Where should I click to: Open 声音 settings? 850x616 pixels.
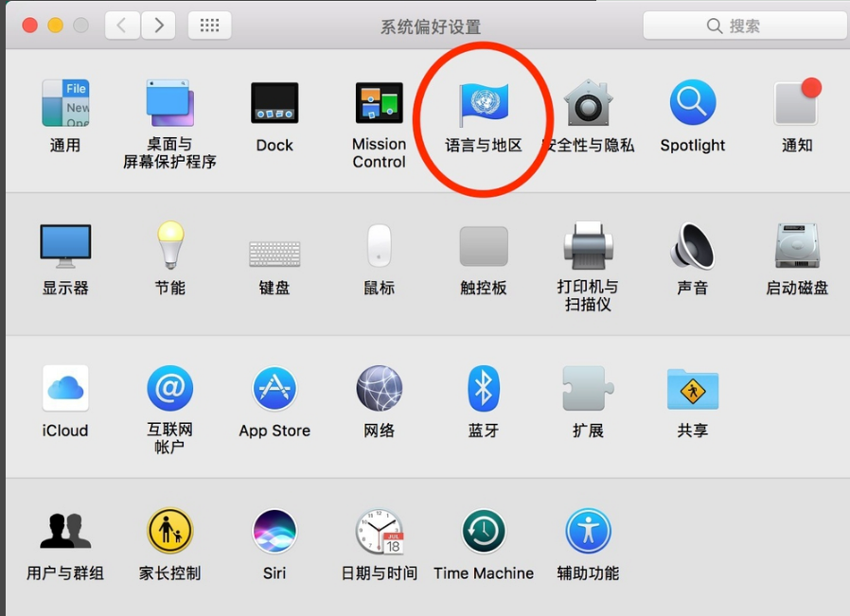pos(692,248)
